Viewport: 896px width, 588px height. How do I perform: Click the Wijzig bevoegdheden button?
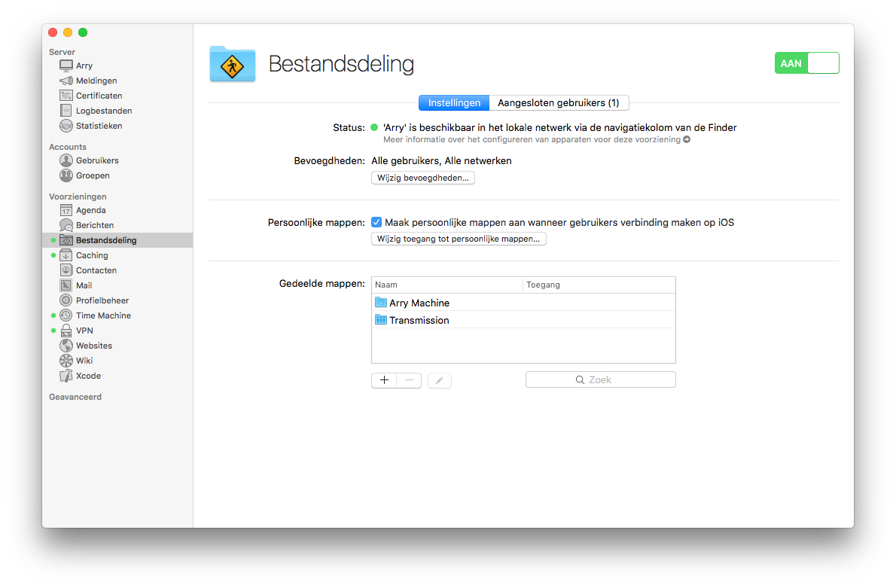click(423, 178)
